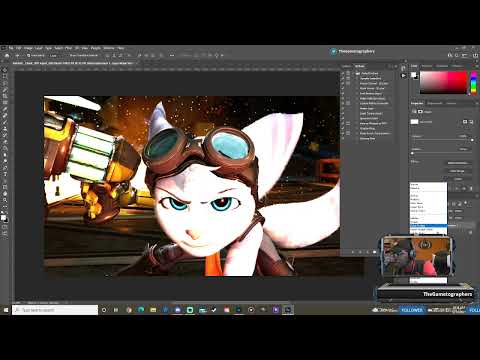Click the Quick Mask mode icon
The width and height of the screenshot is (480, 360).
point(5,227)
